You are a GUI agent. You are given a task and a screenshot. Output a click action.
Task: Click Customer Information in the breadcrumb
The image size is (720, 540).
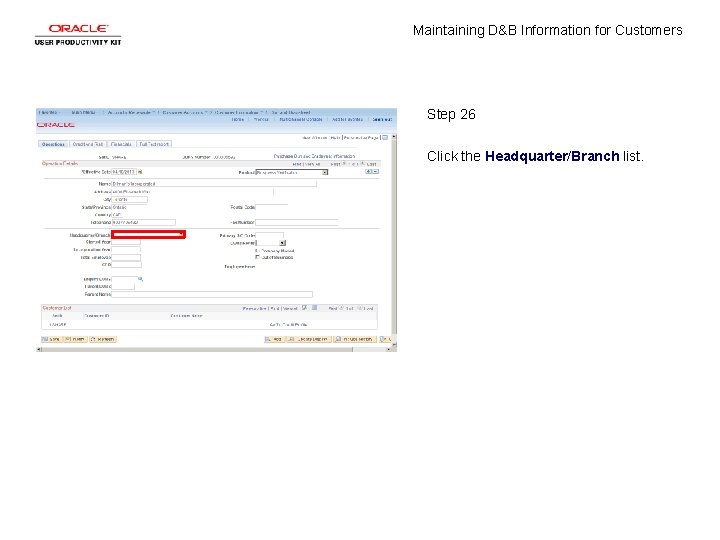pos(238,112)
